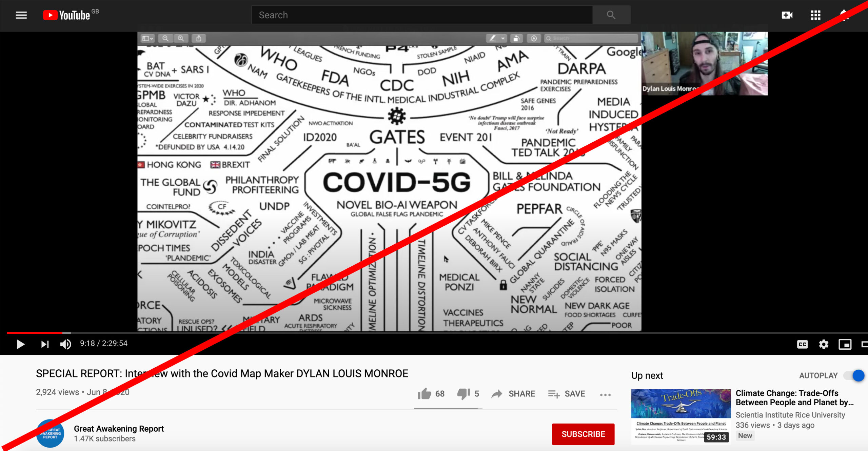Open the Great Awakening Report channel avatar
The image size is (868, 451).
click(x=50, y=433)
